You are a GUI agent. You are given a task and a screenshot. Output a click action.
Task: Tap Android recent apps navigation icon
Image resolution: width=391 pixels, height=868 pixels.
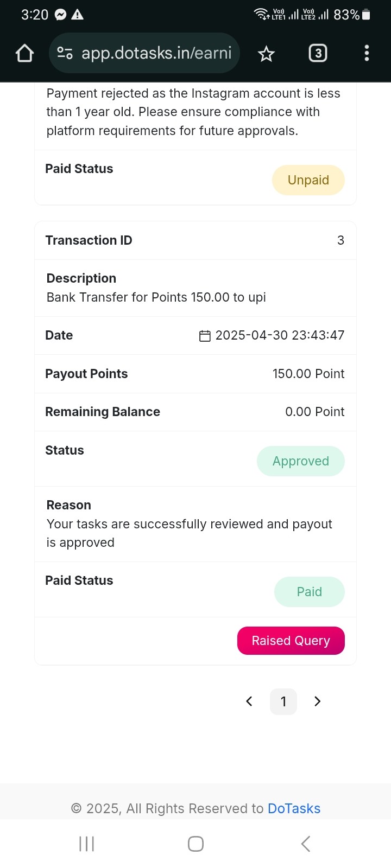(x=87, y=844)
